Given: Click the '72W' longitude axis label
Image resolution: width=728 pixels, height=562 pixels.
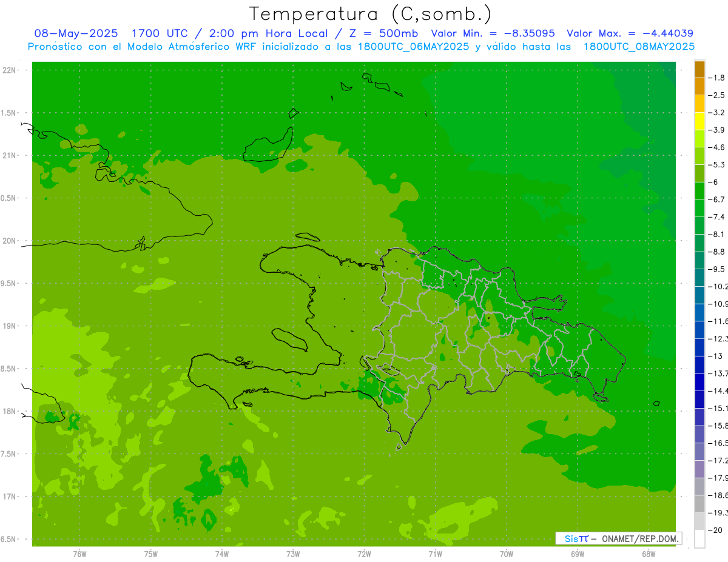Looking at the screenshot, I should coord(364,554).
